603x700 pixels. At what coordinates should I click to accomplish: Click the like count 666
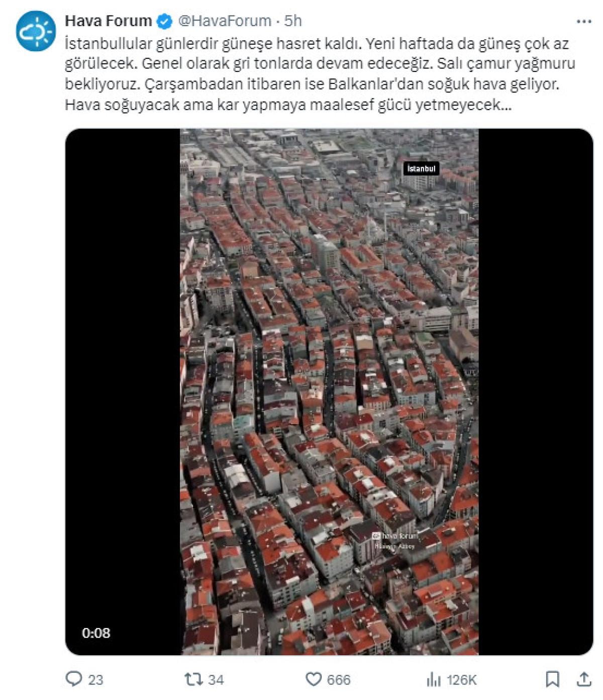tap(339, 680)
